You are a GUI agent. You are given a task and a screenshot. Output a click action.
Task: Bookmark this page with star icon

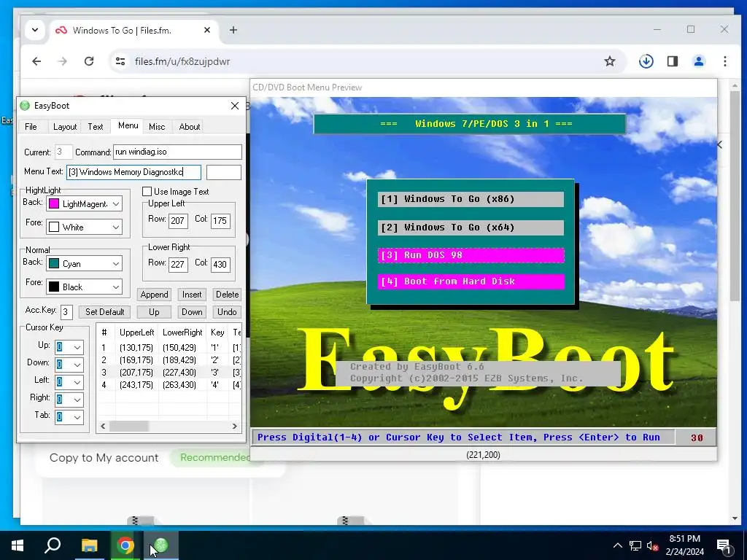[609, 61]
